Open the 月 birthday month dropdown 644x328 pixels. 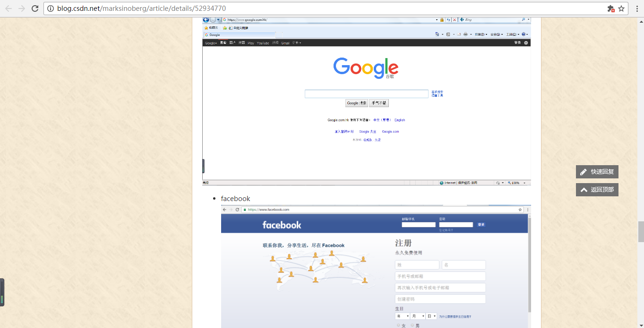(x=418, y=316)
